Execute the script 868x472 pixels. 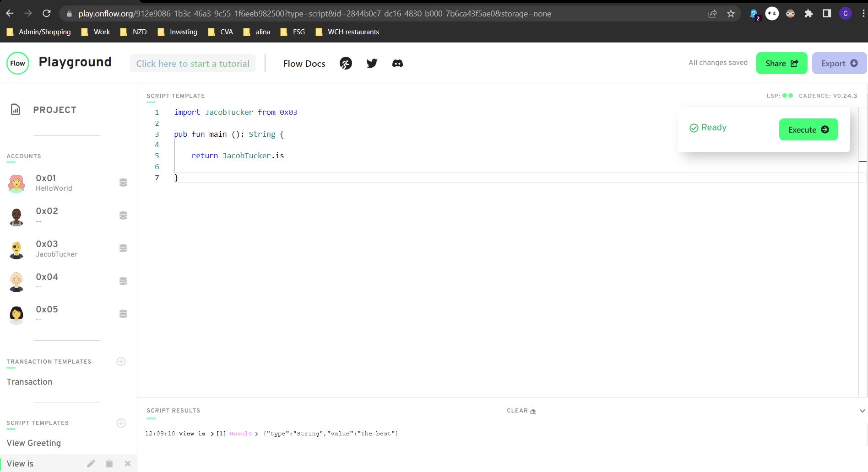point(808,129)
